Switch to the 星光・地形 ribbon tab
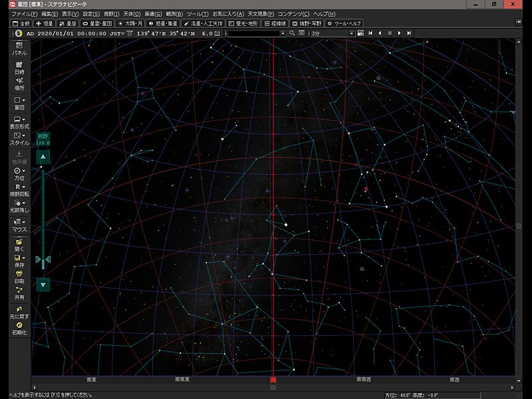 243,23
